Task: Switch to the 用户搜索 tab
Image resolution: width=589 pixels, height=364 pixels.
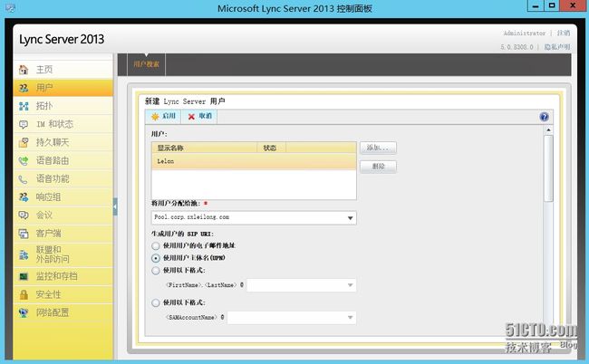Action: point(147,64)
